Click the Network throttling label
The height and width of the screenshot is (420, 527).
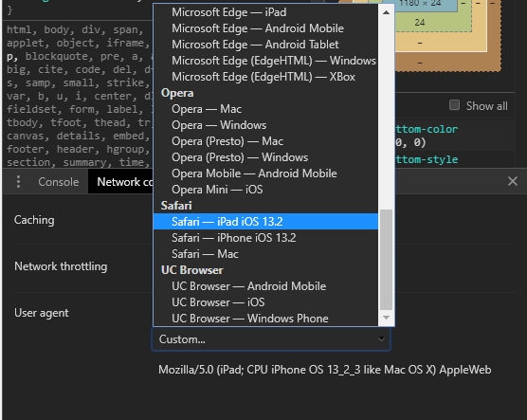click(61, 266)
